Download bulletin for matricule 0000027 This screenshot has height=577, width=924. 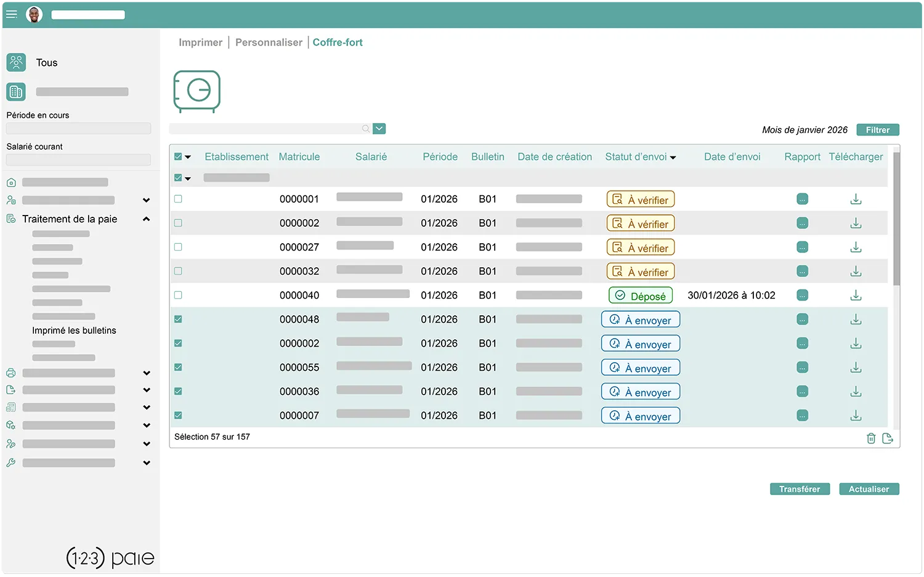click(x=856, y=247)
